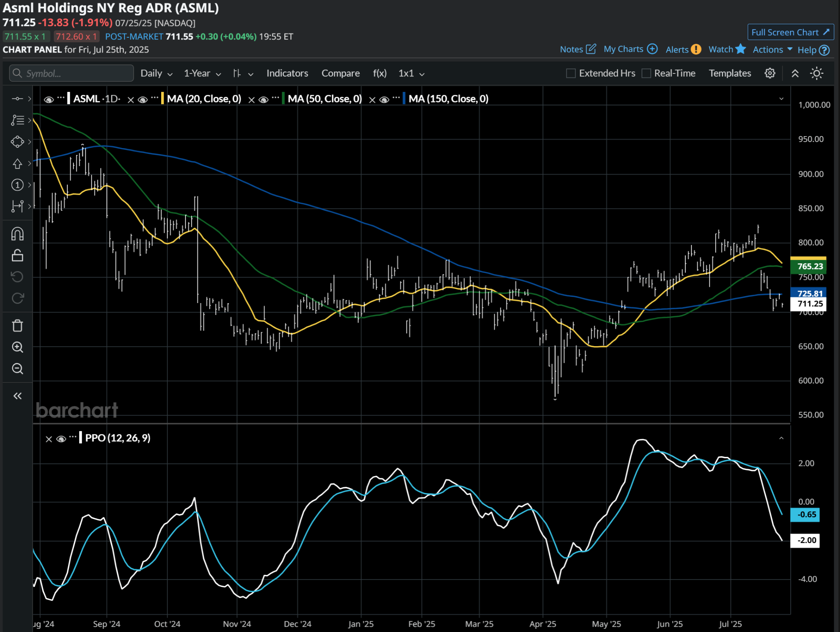Collapse the main chart legend chevron
The width and height of the screenshot is (840, 632).
tap(781, 99)
